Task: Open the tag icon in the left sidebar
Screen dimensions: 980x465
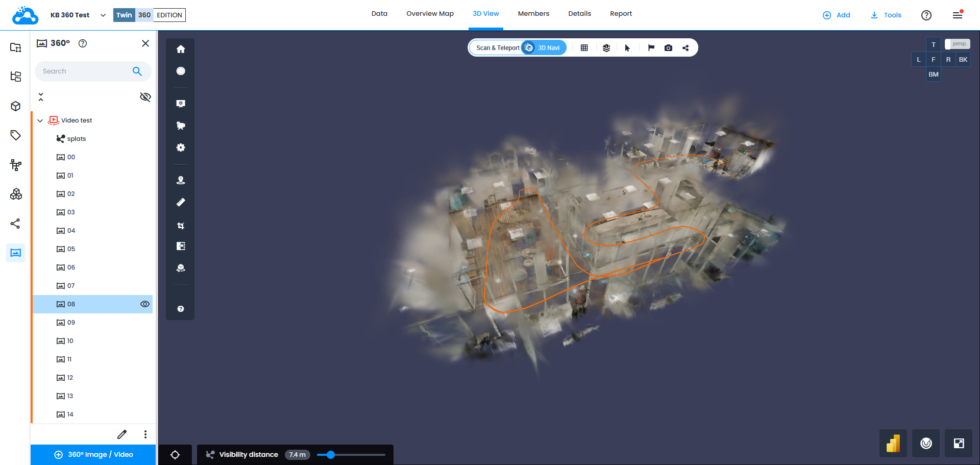Action: point(16,135)
